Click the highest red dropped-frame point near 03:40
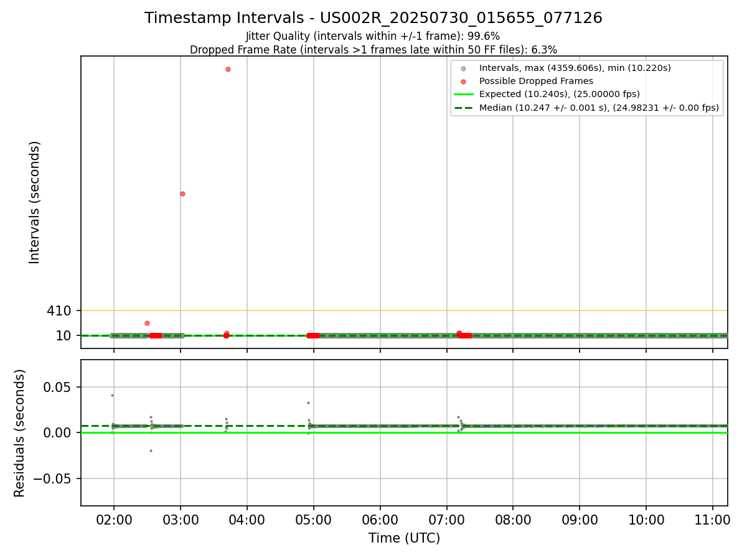This screenshot has height=560, width=747. tap(228, 69)
